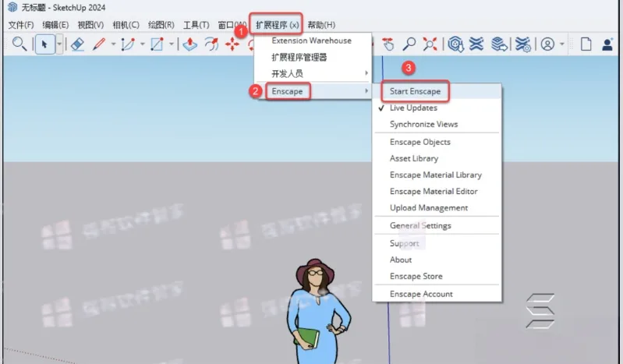Open the 编辑(E) menu

(55, 25)
